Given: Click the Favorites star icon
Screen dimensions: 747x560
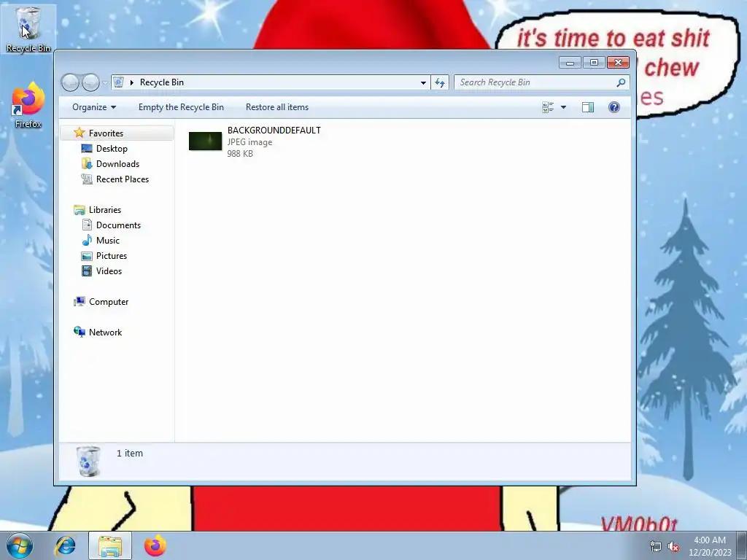Looking at the screenshot, I should 79,133.
